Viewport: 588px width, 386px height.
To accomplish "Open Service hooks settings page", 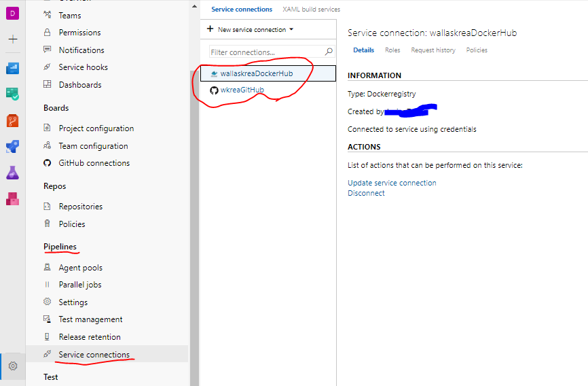I will 83,67.
